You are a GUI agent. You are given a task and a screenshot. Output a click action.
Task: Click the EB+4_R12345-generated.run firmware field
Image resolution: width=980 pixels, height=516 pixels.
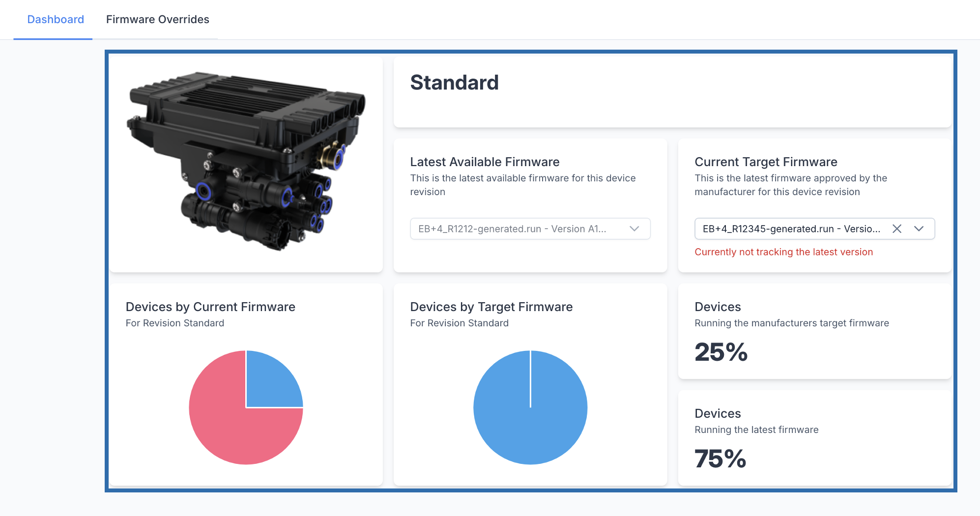790,229
